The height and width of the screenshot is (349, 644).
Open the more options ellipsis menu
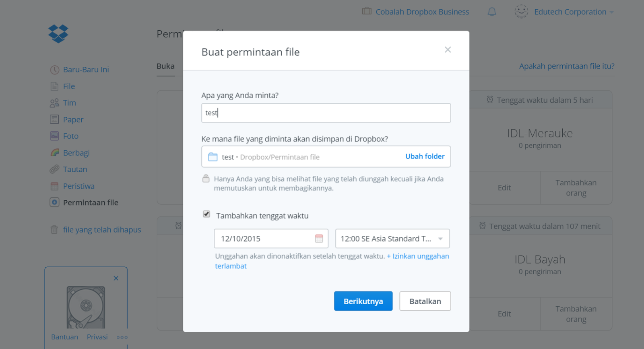(x=122, y=337)
